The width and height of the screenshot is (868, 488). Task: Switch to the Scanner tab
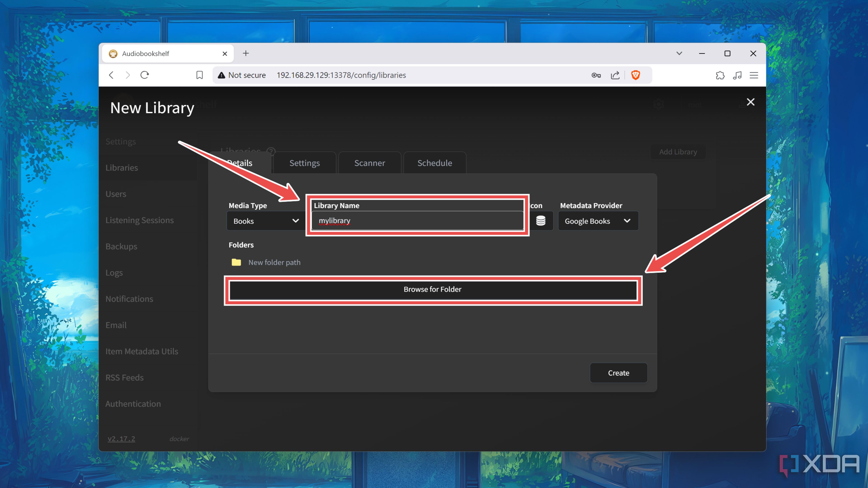[x=369, y=163]
